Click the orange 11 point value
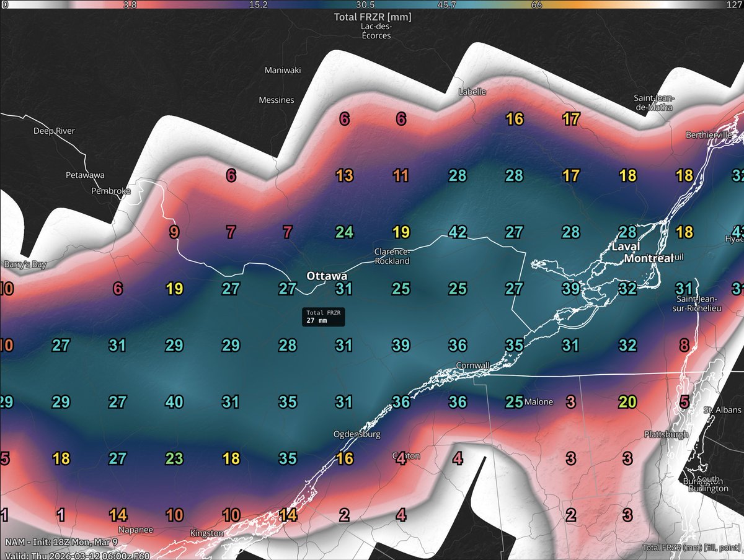 point(401,176)
